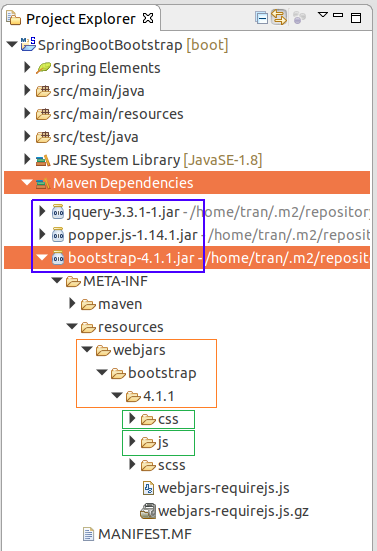Select the css folder label
Viewport: 377px width, 551px height.
[168, 419]
